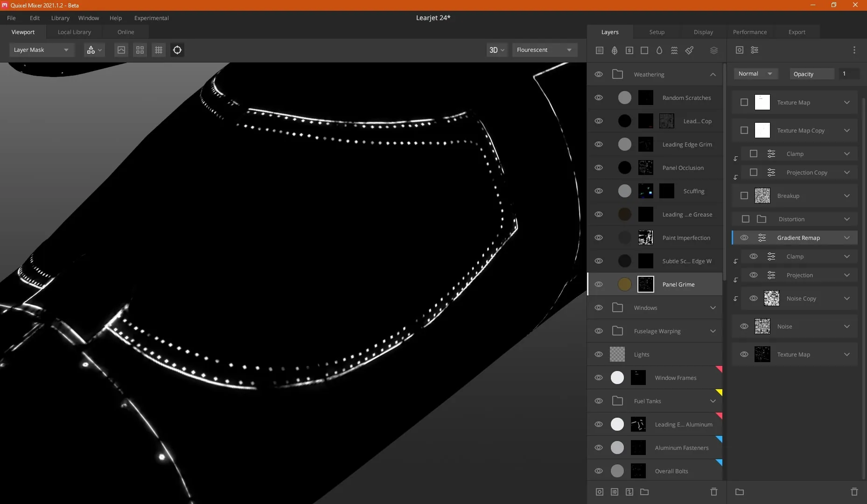867x504 pixels.
Task: Click the ID mask icon at layers bottom
Action: (615, 492)
